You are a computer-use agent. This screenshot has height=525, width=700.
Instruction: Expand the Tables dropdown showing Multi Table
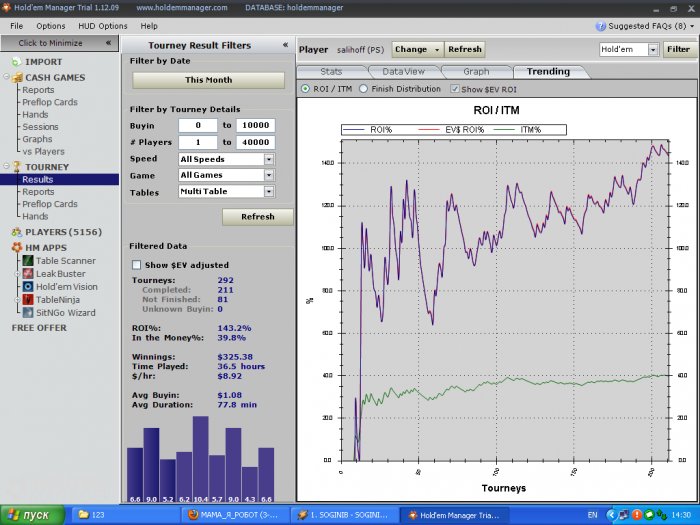click(x=268, y=190)
